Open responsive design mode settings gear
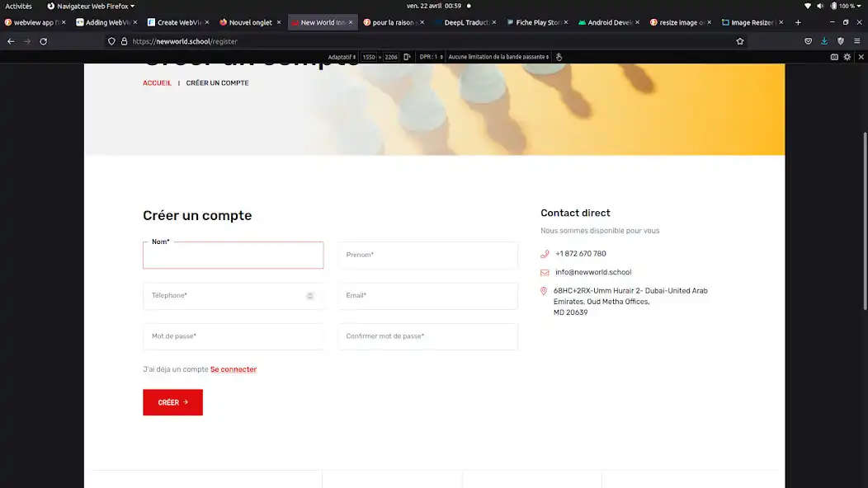868x488 pixels. tap(847, 57)
